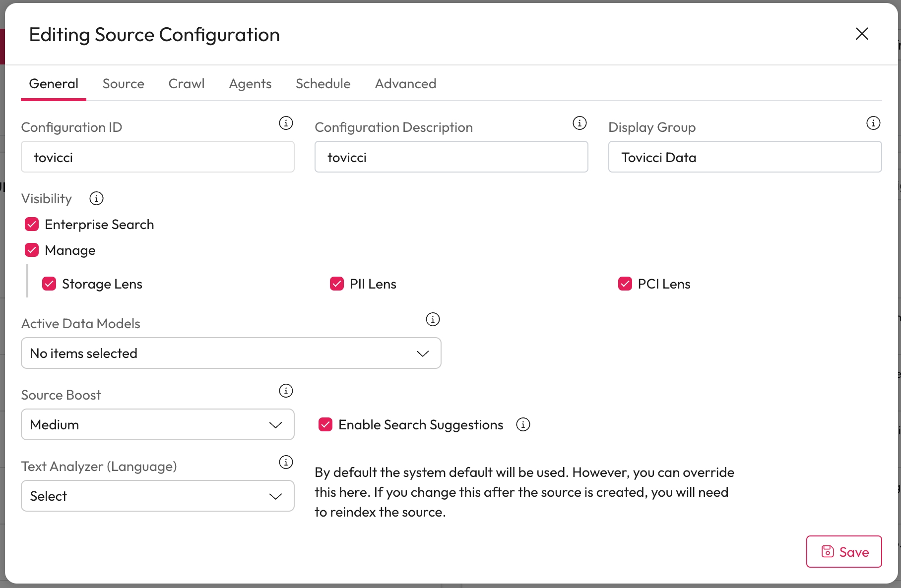Open the Schedule tab
The width and height of the screenshot is (901, 588).
[x=323, y=84]
